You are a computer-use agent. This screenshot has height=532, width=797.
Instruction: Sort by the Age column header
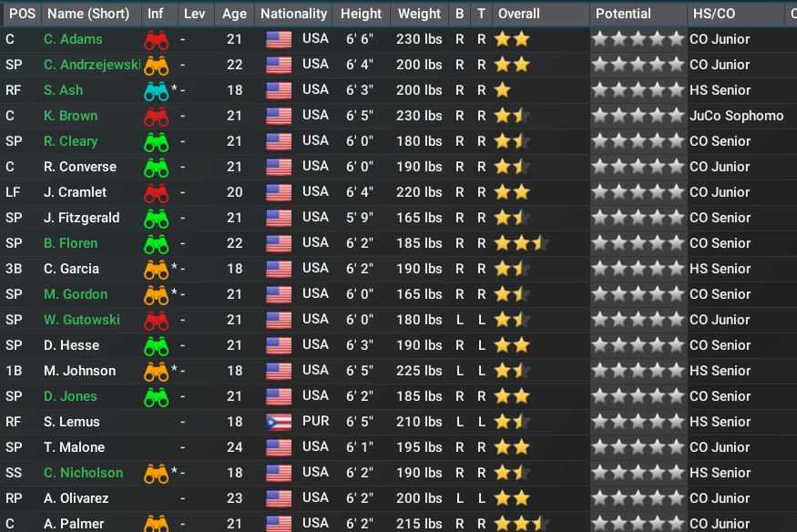point(234,14)
